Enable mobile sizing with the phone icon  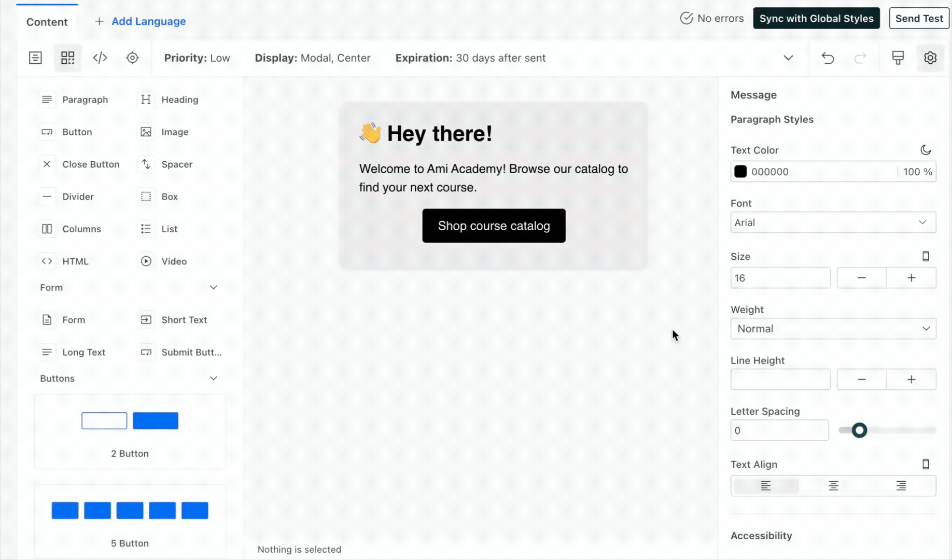point(926,256)
